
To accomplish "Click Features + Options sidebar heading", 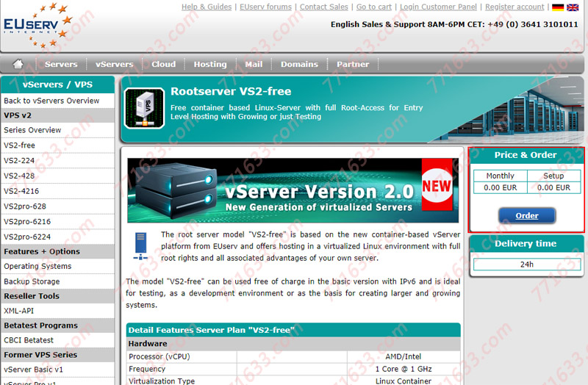I will [58, 251].
